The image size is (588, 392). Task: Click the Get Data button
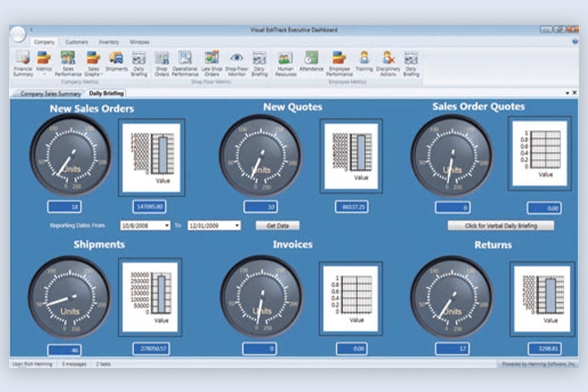coord(278,225)
